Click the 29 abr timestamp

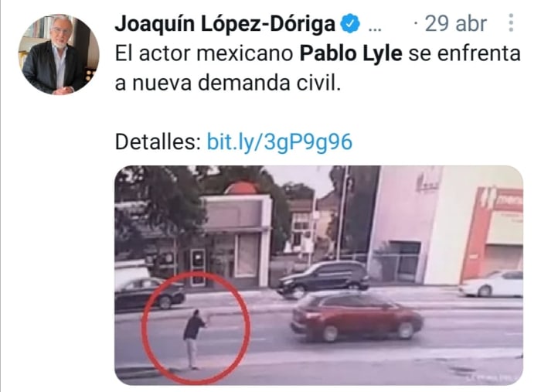[455, 24]
